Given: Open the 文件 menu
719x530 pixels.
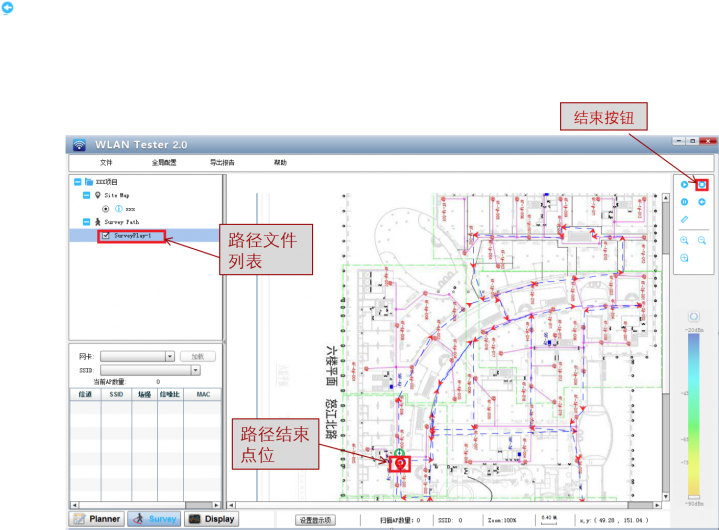Looking at the screenshot, I should [106, 162].
